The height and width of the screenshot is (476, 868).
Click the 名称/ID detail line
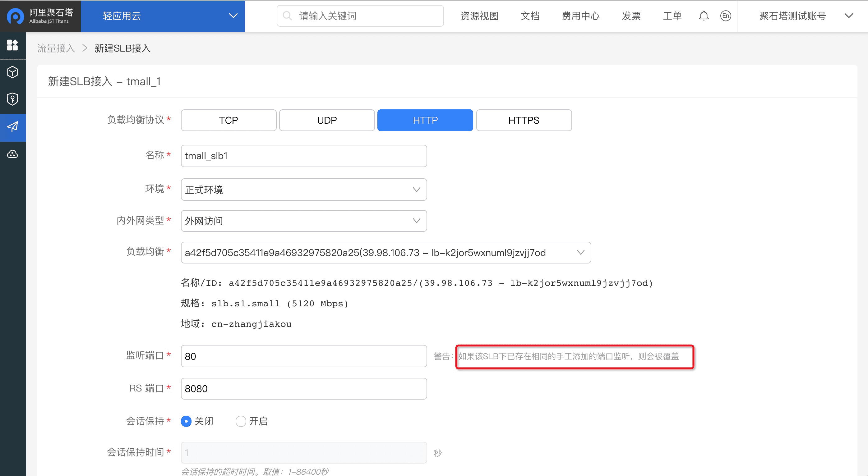coord(417,283)
